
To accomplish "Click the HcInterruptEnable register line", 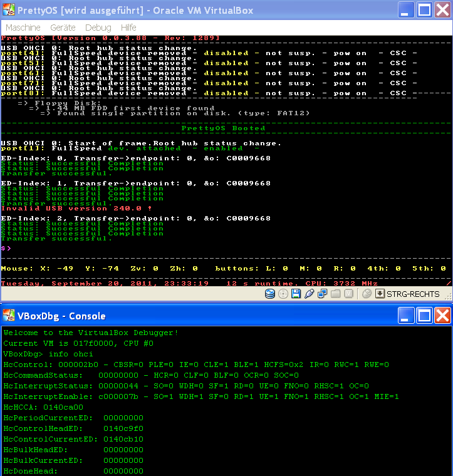I will (201, 396).
